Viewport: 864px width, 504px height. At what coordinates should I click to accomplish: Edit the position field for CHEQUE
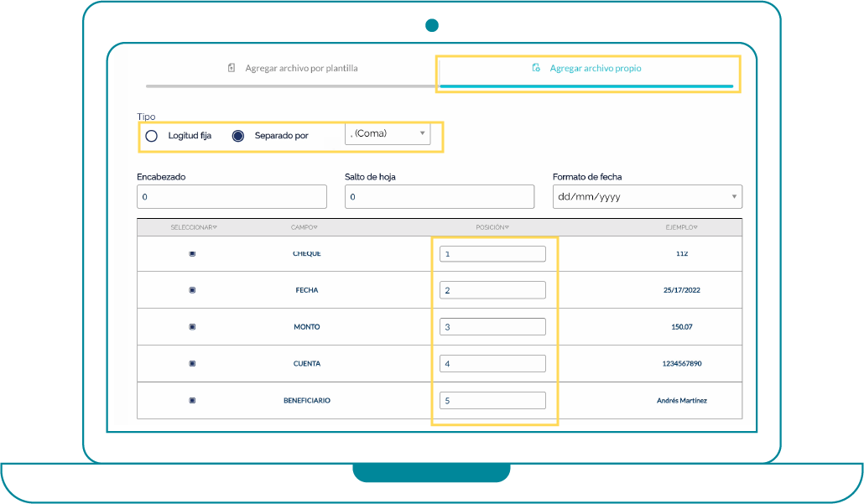point(492,253)
